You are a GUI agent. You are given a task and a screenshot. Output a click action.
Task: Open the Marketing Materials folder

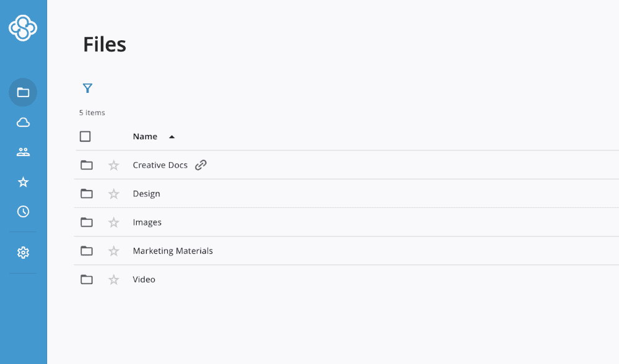coord(173,251)
